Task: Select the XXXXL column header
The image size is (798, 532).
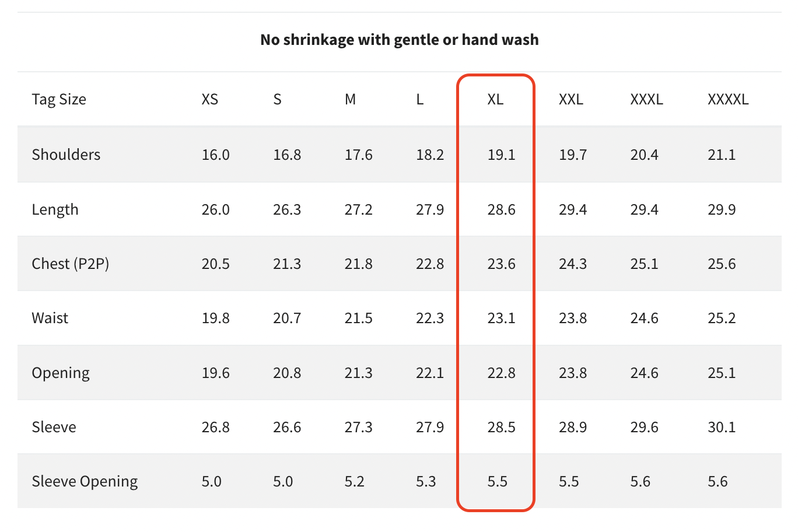Action: [x=728, y=99]
